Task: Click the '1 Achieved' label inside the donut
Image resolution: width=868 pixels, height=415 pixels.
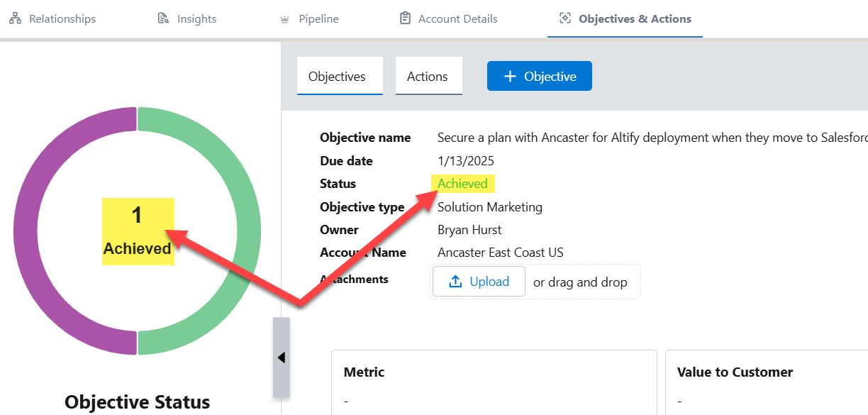Action: coord(138,232)
